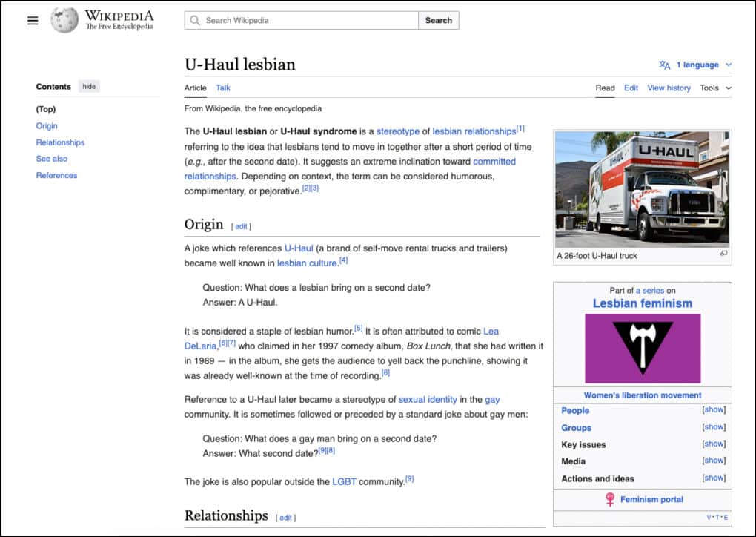This screenshot has width=756, height=537.
Task: Show the Key issues section
Action: (714, 444)
